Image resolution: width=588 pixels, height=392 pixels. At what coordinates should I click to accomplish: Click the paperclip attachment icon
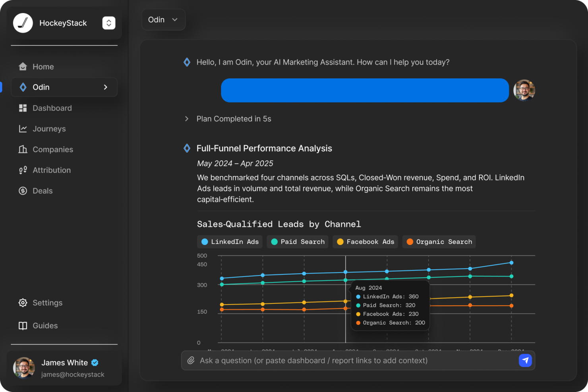pyautogui.click(x=191, y=360)
